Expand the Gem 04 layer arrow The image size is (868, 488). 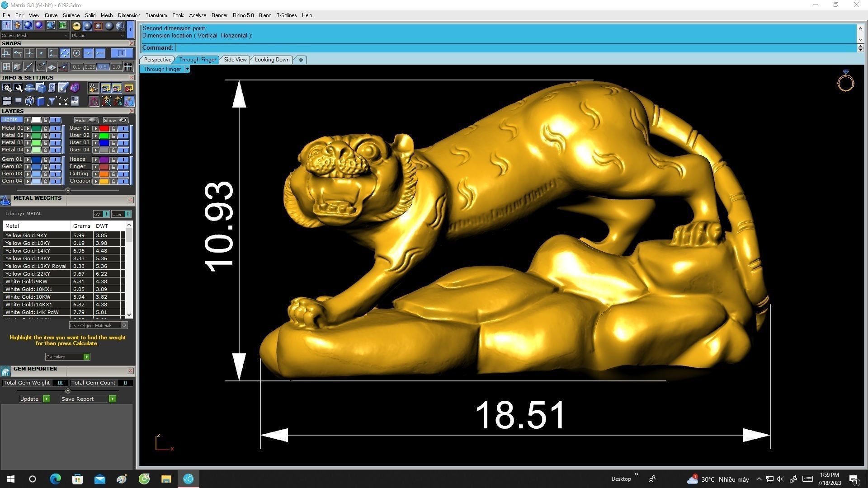click(x=28, y=181)
